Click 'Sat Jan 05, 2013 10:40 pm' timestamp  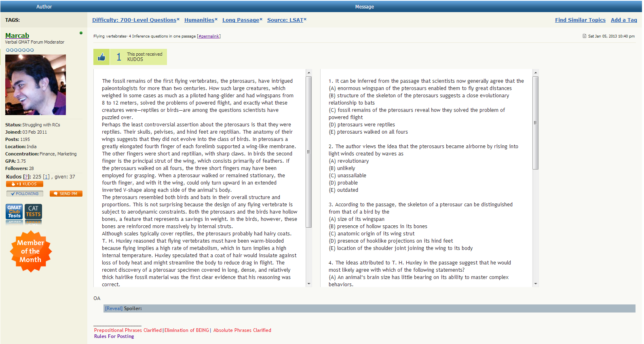click(x=611, y=36)
